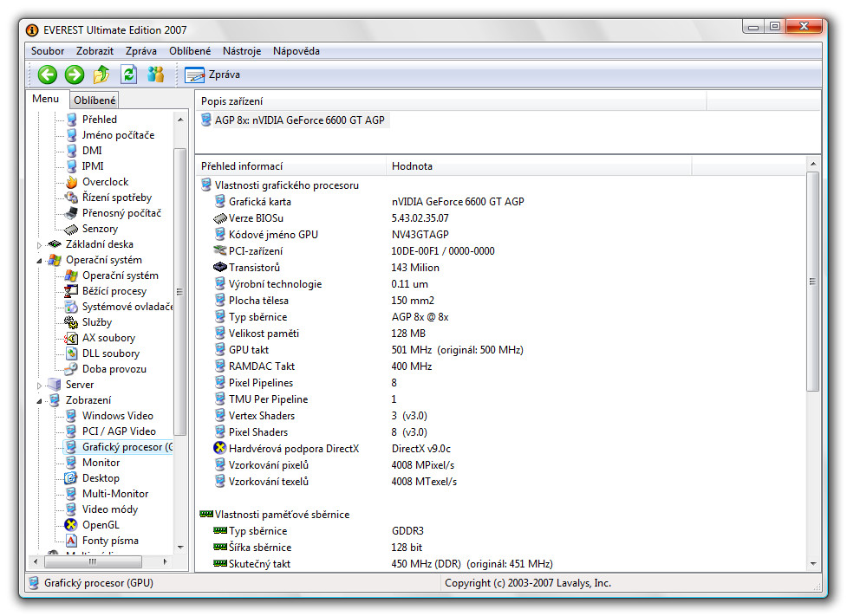The height and width of the screenshot is (616, 847).
Task: Switch to the Oblíbené tab in the sidebar
Action: pyautogui.click(x=94, y=100)
